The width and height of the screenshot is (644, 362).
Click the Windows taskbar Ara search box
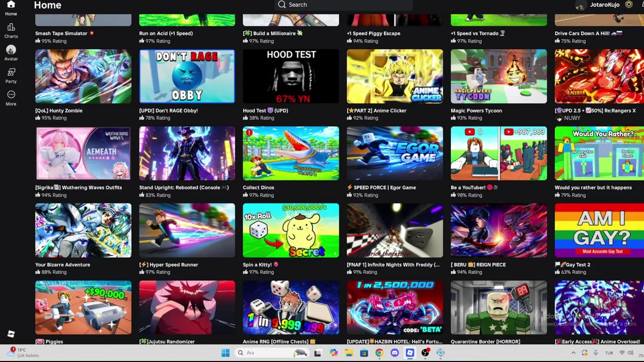(272, 353)
